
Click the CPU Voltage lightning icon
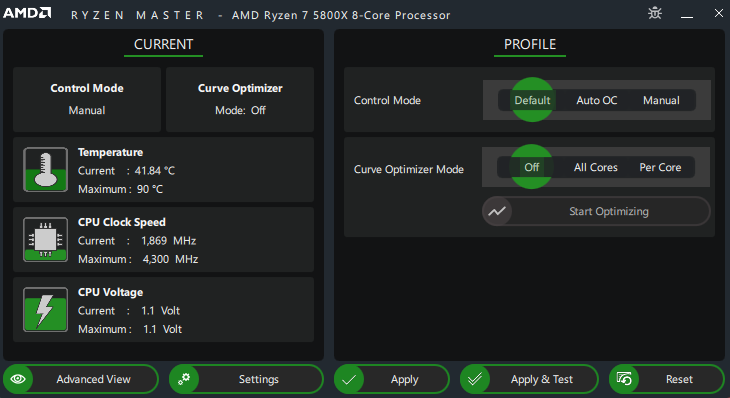coord(46,309)
